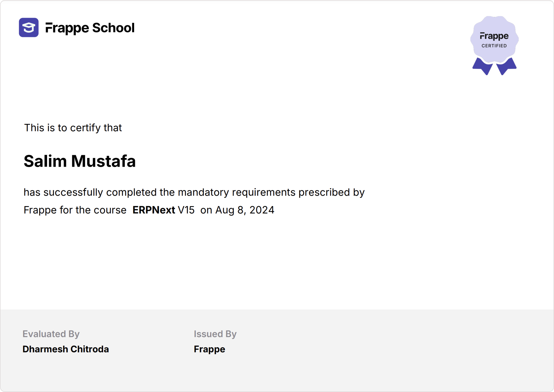Click the "Evaluated By" label
Viewport: 554px width, 392px height.
tap(51, 334)
